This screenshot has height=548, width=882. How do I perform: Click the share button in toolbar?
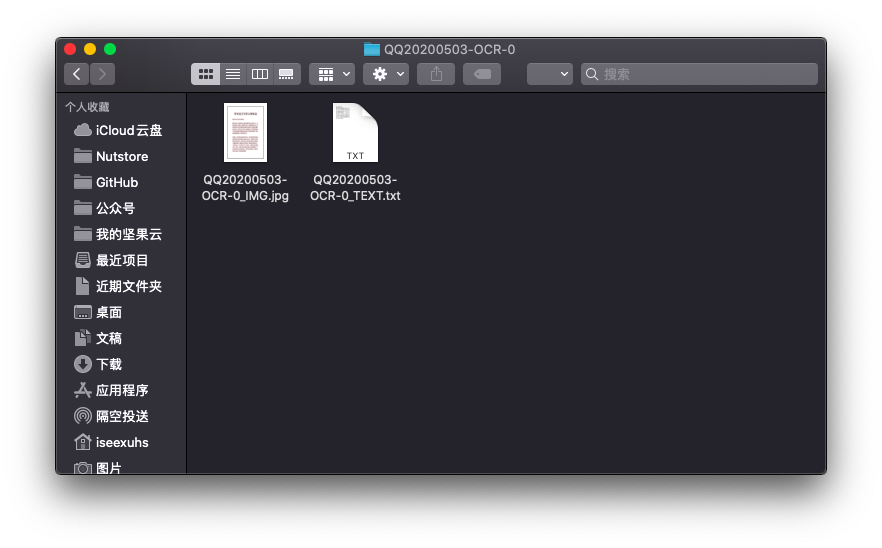[436, 74]
